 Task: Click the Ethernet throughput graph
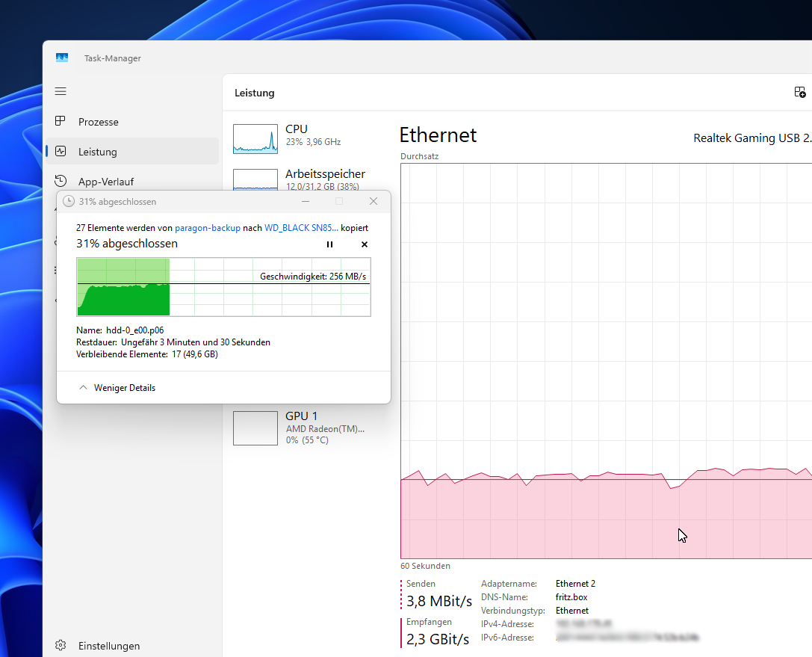click(x=606, y=360)
